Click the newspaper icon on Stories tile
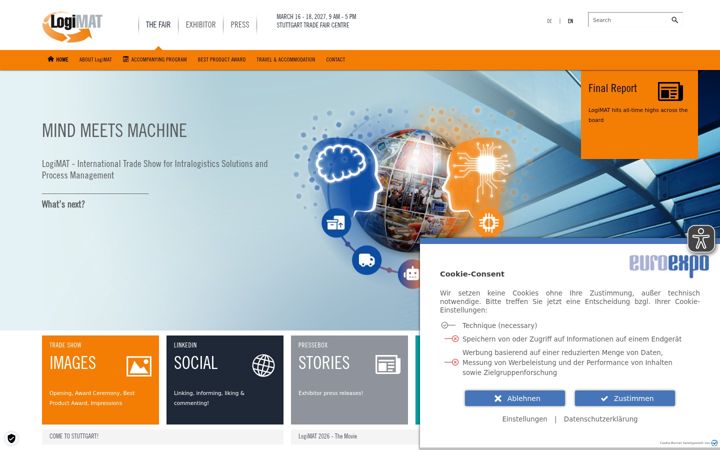 388,365
